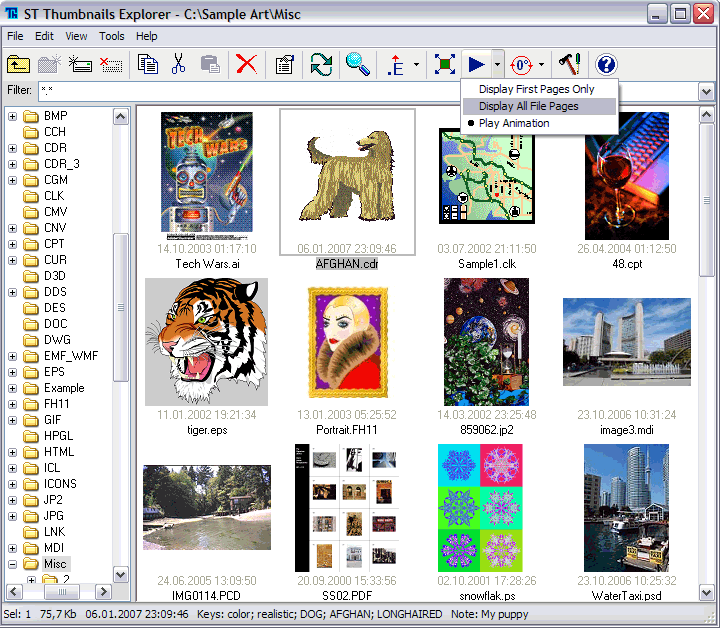Collapse the Misc folder node
Image resolution: width=720 pixels, height=628 pixels.
[13, 564]
